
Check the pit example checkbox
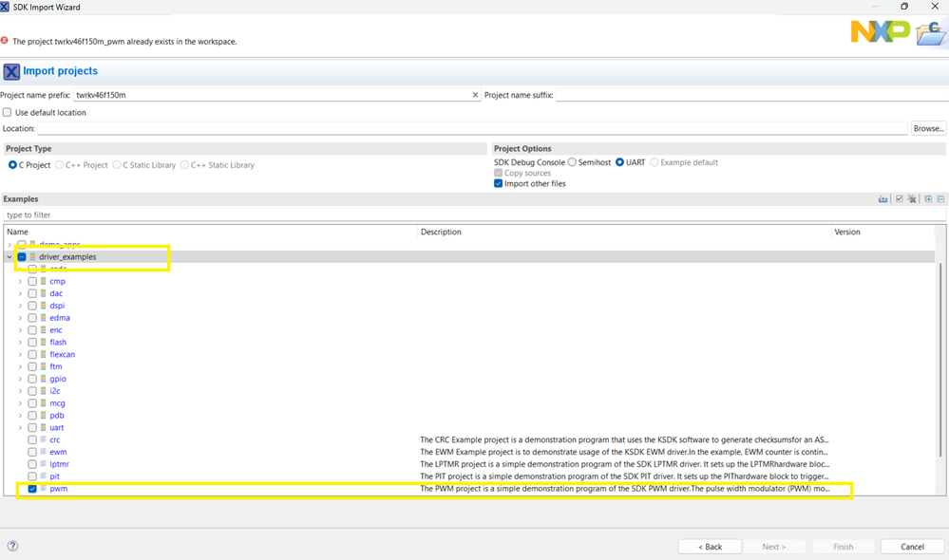click(x=32, y=476)
